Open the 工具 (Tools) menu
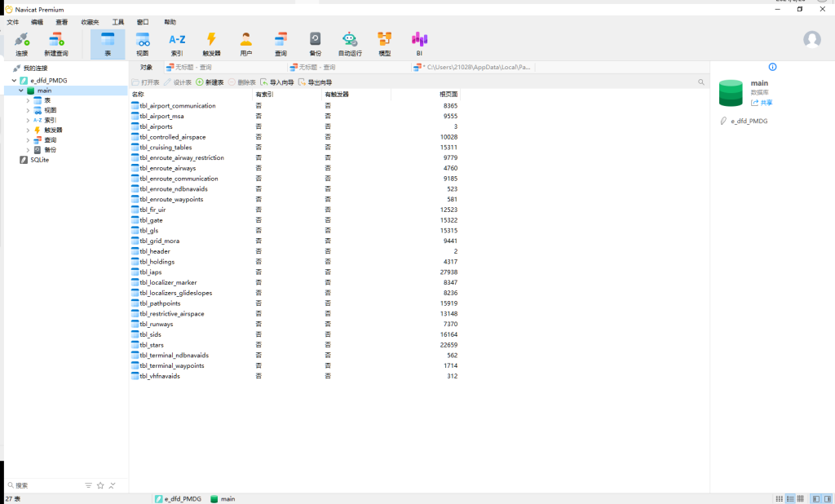This screenshot has width=835, height=504. pyautogui.click(x=117, y=22)
